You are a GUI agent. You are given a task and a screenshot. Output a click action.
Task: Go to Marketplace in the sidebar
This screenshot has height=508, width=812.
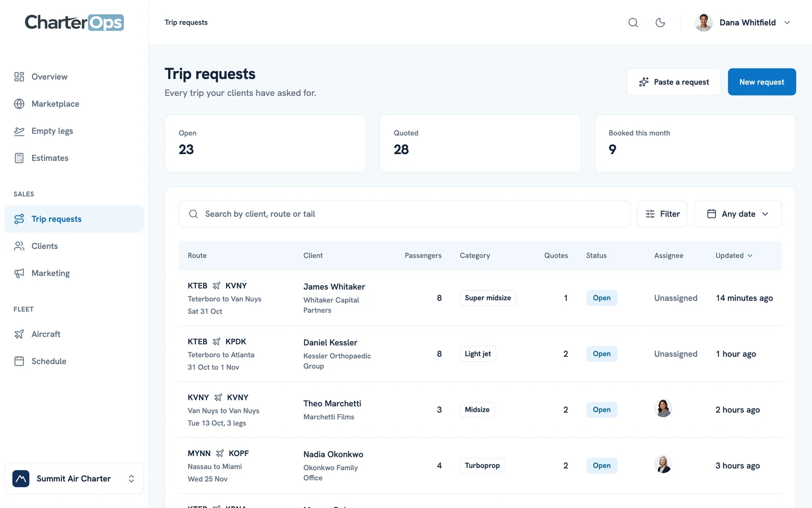coord(74,104)
